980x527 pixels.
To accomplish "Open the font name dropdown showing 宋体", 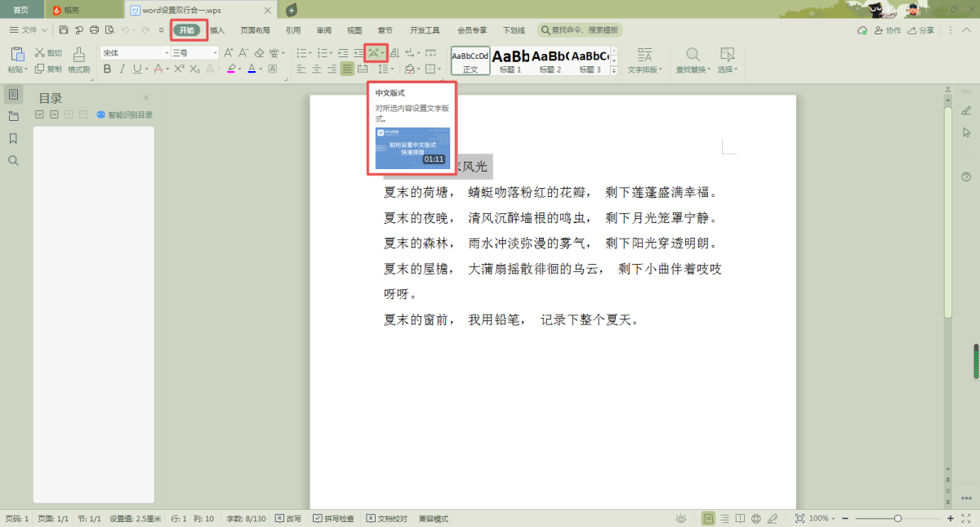I will pyautogui.click(x=135, y=52).
